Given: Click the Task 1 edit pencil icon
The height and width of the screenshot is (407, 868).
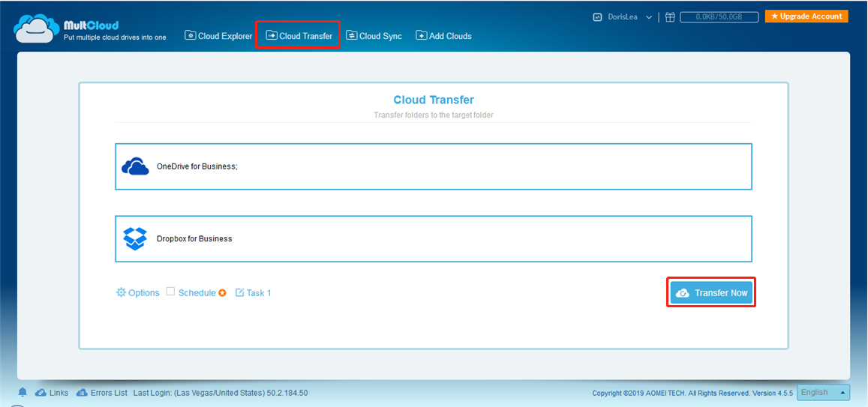Looking at the screenshot, I should [240, 292].
